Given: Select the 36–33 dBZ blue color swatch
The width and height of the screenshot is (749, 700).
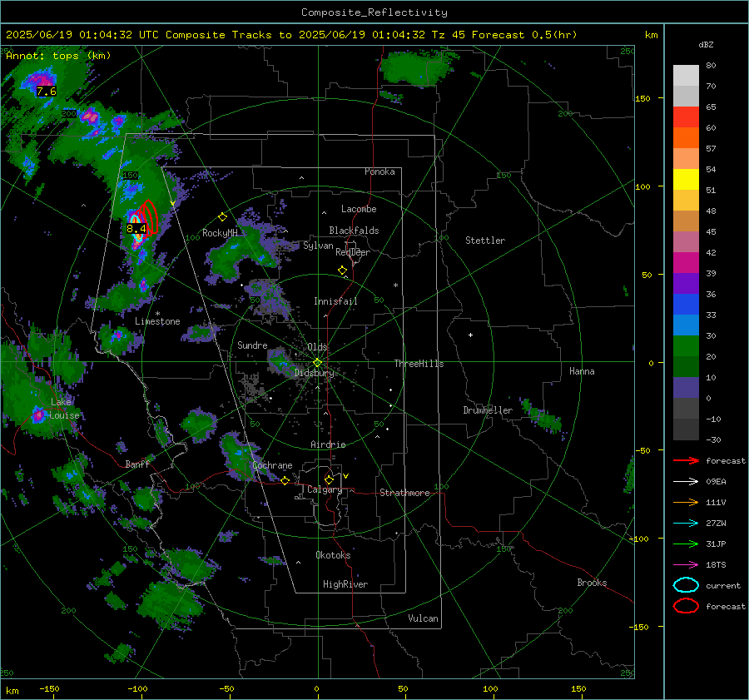Looking at the screenshot, I should point(686,305).
